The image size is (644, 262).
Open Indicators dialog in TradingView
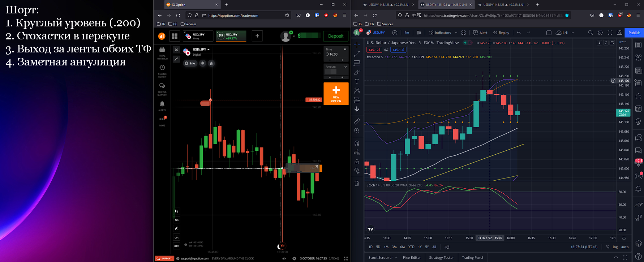pyautogui.click(x=440, y=33)
